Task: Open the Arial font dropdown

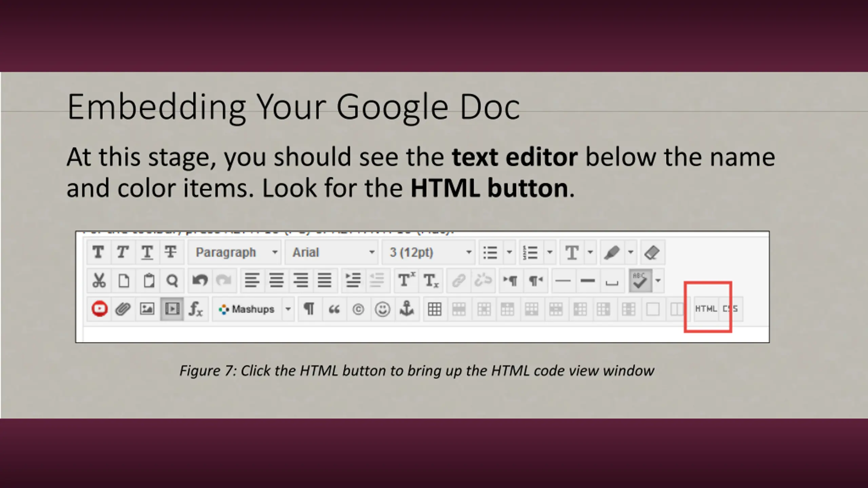Action: coord(332,252)
